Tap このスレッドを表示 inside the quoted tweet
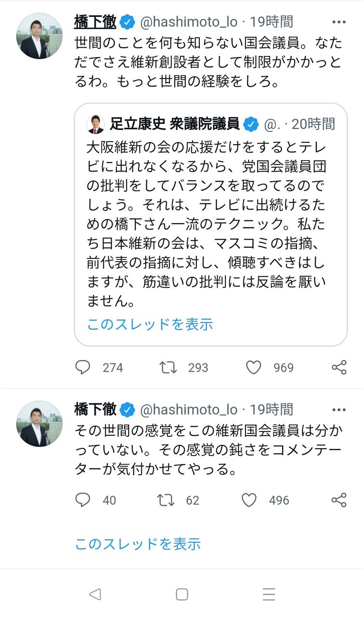364x617 pixels. click(x=150, y=324)
